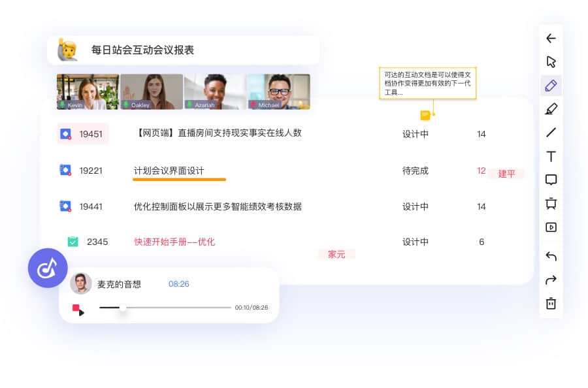Screen dimensions: 588x388
Task: Undo the last action
Action: [x=551, y=256]
